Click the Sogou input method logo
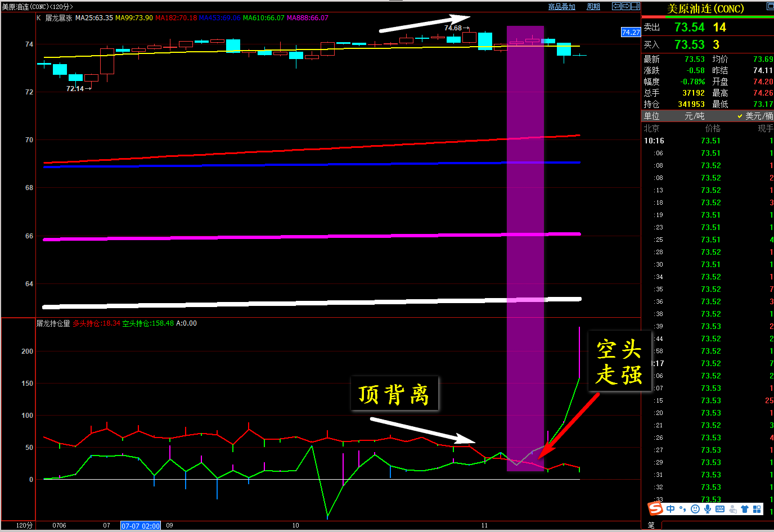774x532 pixels. point(656,508)
